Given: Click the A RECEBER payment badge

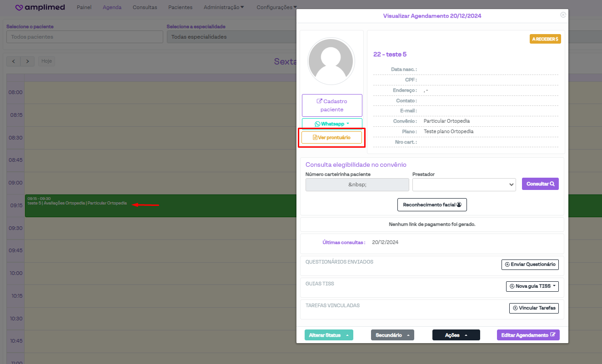Looking at the screenshot, I should (545, 39).
